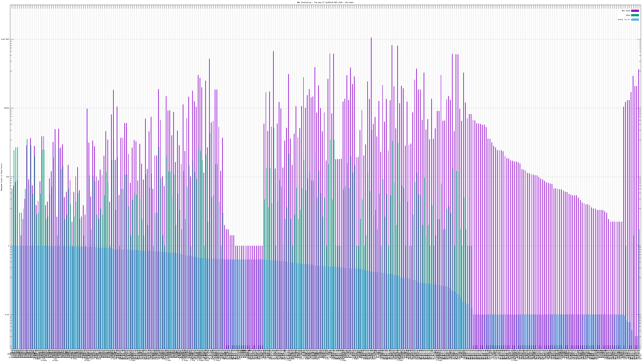
Task: Click the 0.01 y-axis tick label
Action: point(7,315)
